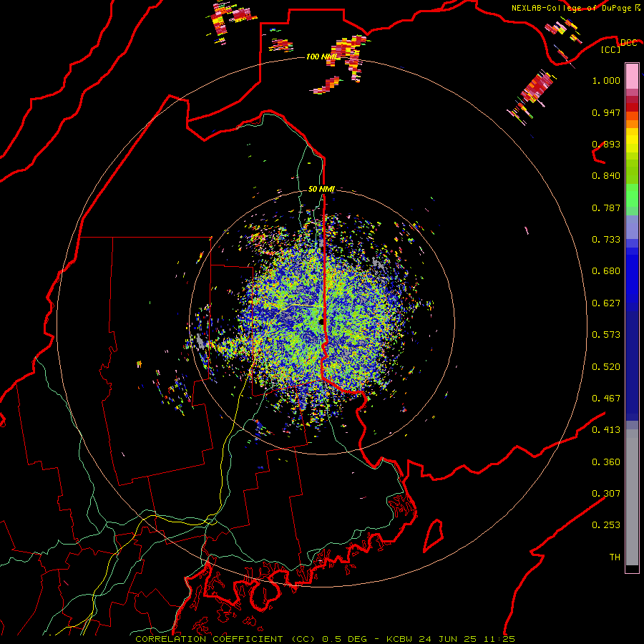Select the 0.627 scale value
This screenshot has width=644, height=644.
606,303
